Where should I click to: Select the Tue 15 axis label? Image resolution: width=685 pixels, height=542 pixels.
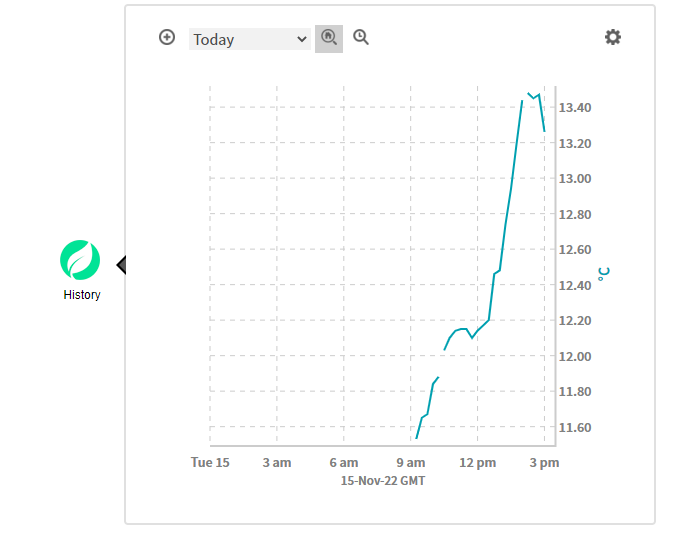point(210,463)
